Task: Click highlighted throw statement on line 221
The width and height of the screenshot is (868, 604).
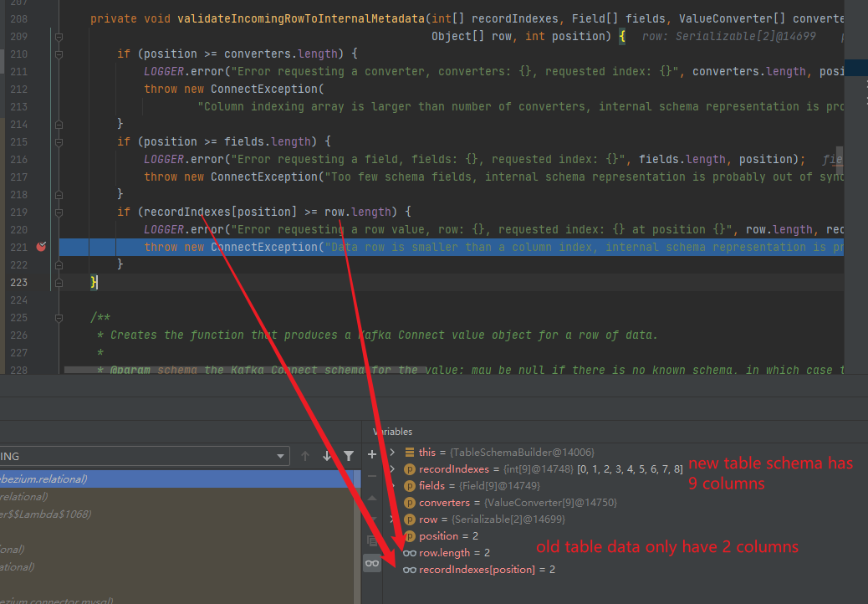Action: [452, 247]
